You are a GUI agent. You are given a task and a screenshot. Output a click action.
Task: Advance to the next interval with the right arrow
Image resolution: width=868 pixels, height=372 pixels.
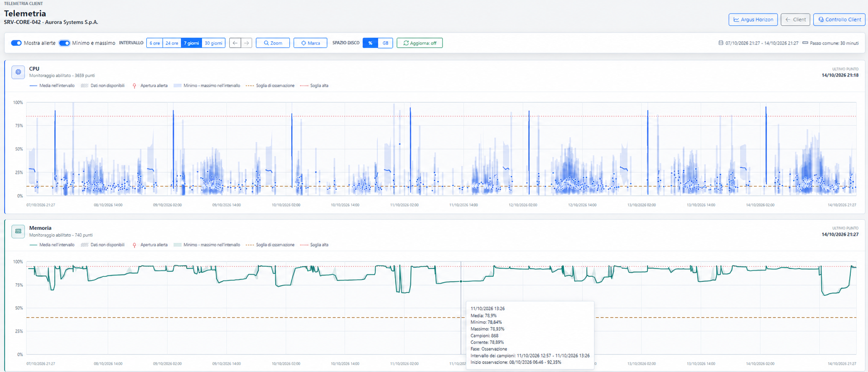click(x=246, y=43)
